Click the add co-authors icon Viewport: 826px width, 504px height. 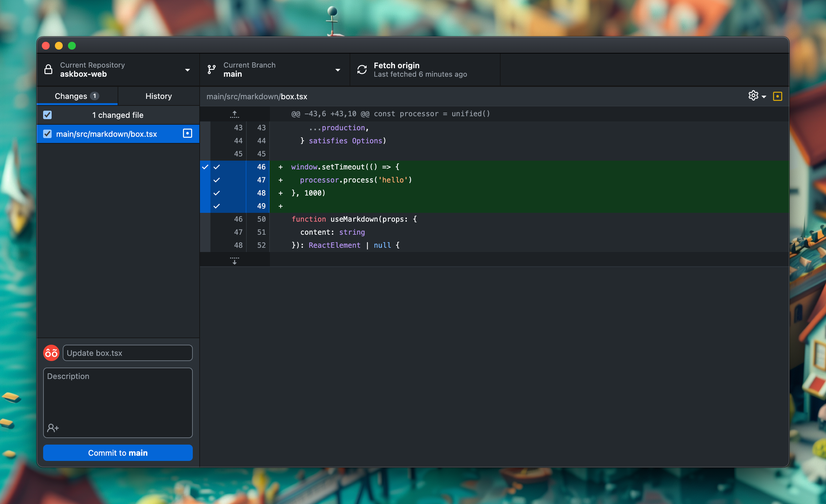click(53, 428)
